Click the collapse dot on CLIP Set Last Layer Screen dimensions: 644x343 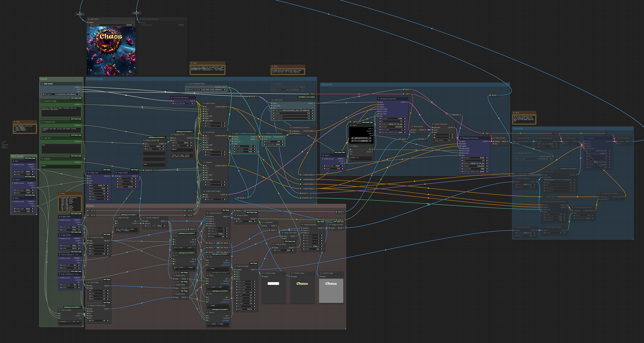point(172,98)
